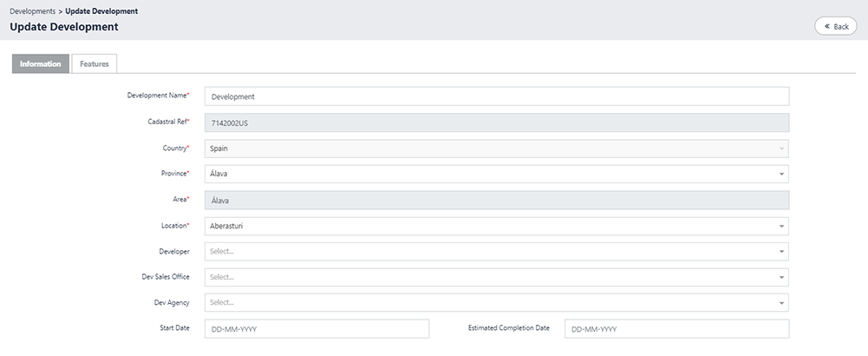Click the Cadastral Ref label
The image size is (868, 356).
(x=169, y=122)
